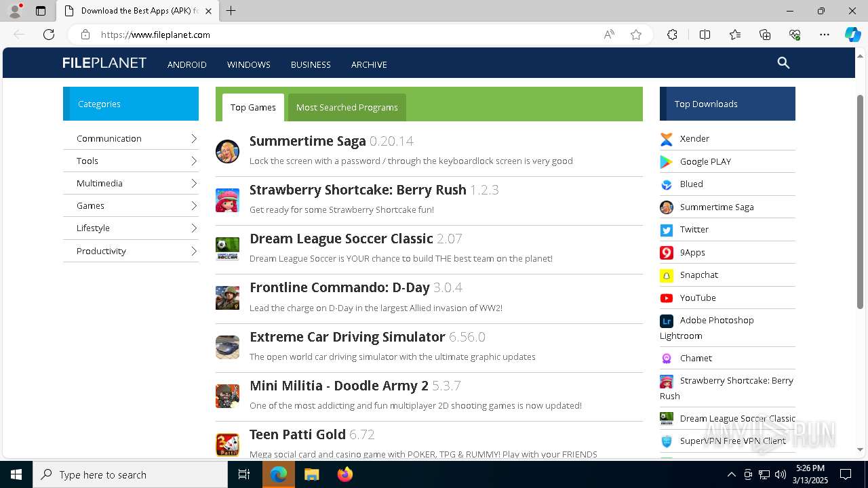Click the page vertical scrollbar thumb
Screen dimensions: 868x488
tap(860, 201)
